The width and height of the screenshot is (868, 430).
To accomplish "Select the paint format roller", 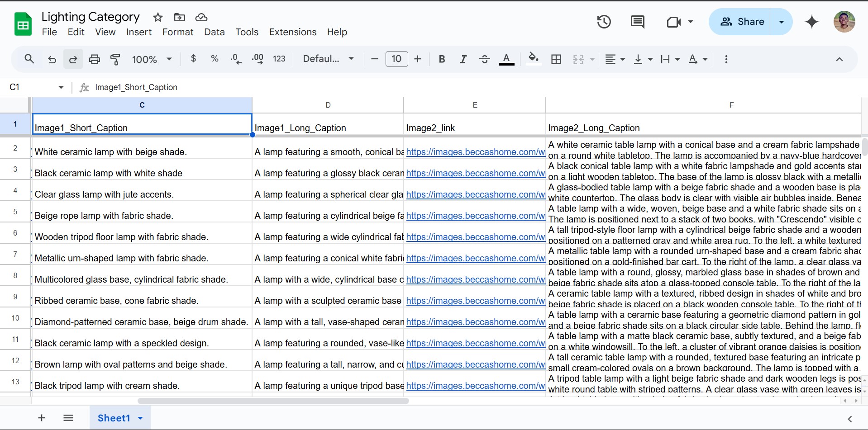I will pyautogui.click(x=115, y=59).
